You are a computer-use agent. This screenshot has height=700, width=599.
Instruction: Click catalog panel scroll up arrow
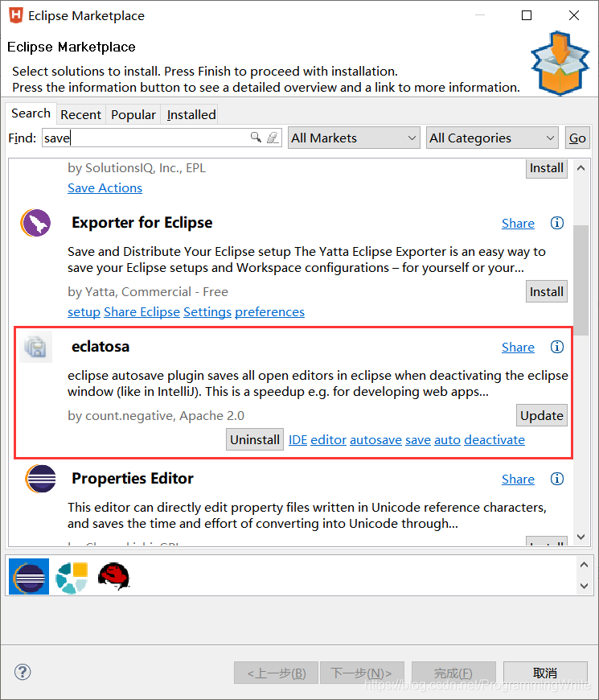pos(584,565)
